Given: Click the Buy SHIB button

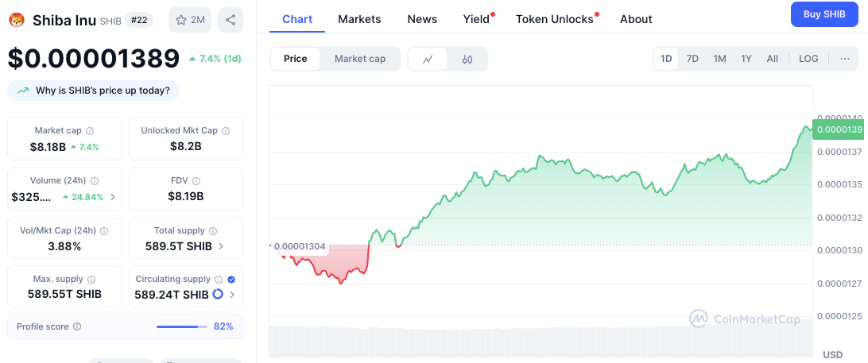Looking at the screenshot, I should tap(823, 14).
